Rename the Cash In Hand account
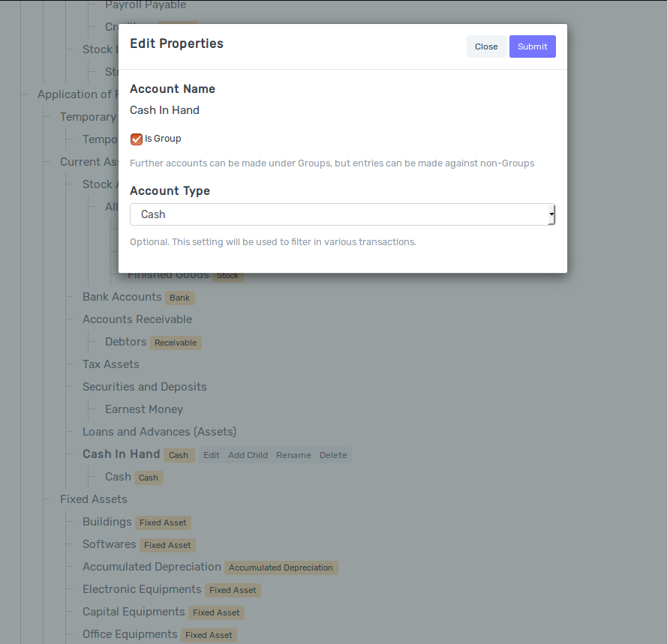This screenshot has width=667, height=644. click(x=293, y=455)
